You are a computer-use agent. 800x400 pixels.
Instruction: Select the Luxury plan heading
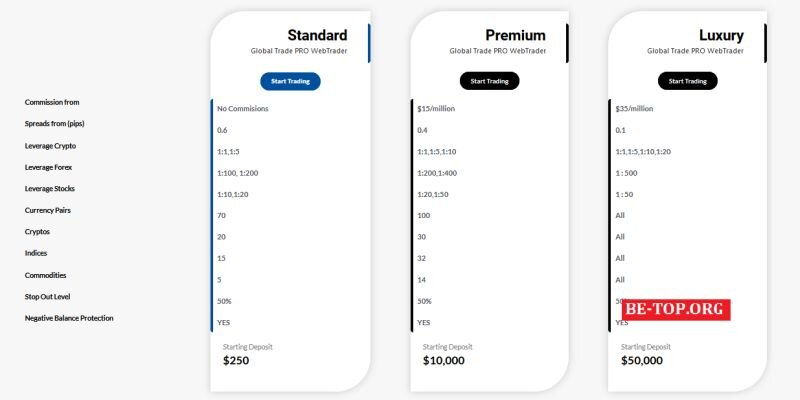(721, 36)
